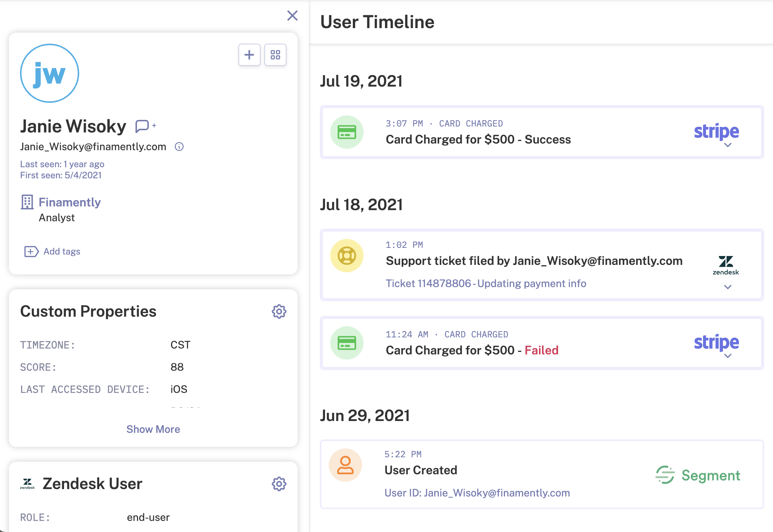Close the user profile panel

click(x=292, y=16)
